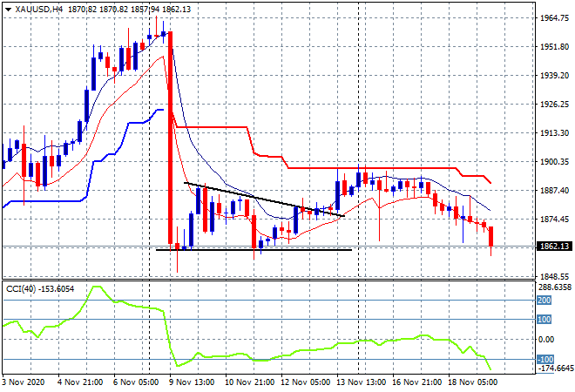This screenshot has height=392, width=575.
Task: Click the CCI 200 level label
Action: pyautogui.click(x=543, y=301)
